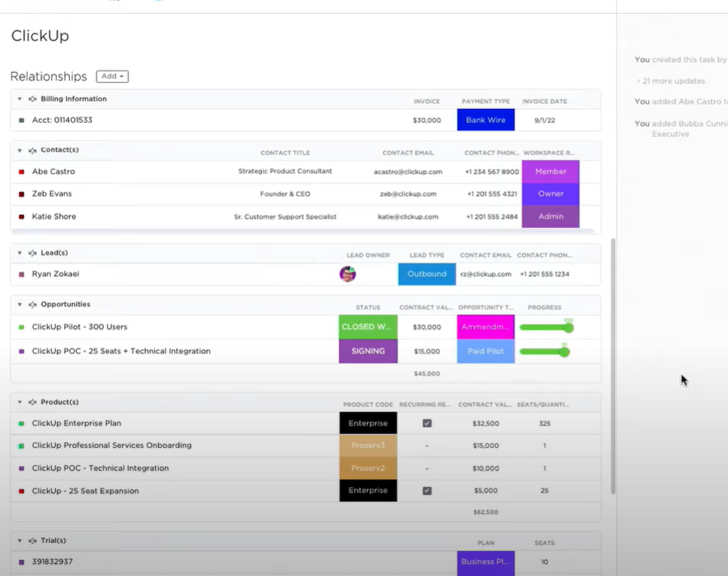Viewport: 728px width, 576px height.
Task: Click the Trial(s) relationship link icon
Action: coord(32,541)
